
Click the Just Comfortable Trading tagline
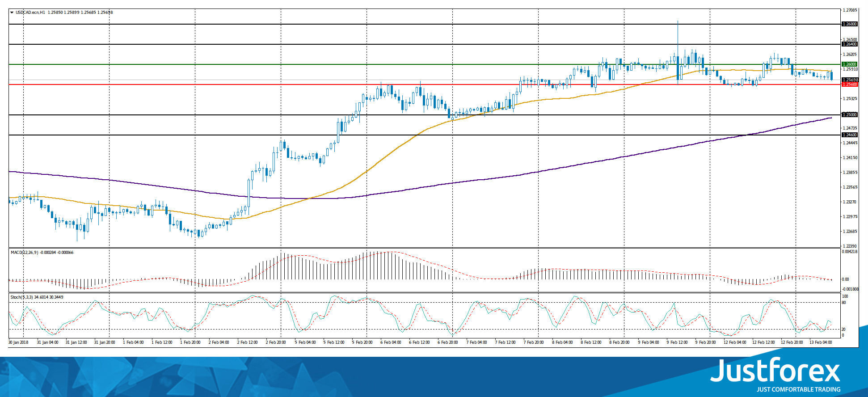798,389
